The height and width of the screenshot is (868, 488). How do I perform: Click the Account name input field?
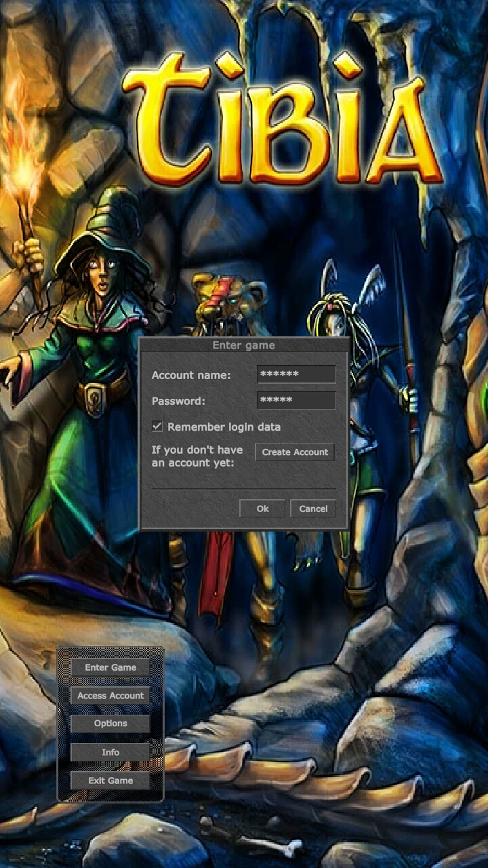296,374
